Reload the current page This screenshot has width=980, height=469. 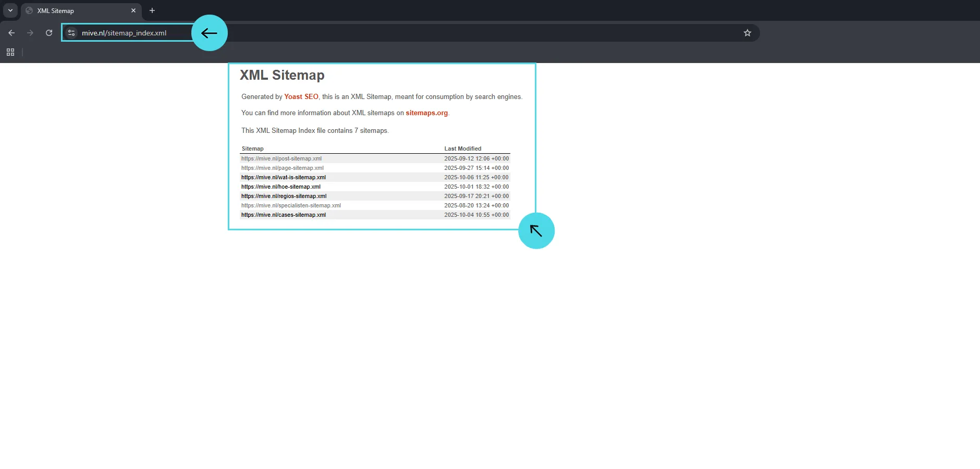[x=49, y=33]
